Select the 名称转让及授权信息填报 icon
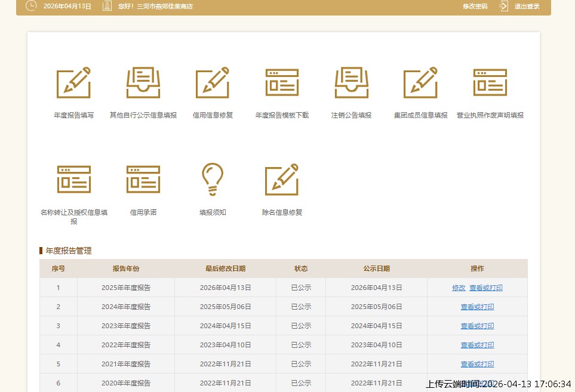 [73, 179]
